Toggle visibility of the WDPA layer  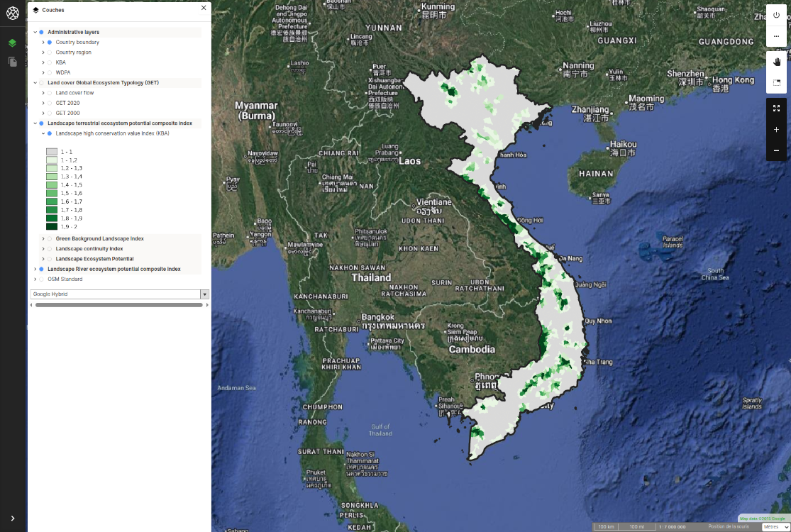pyautogui.click(x=50, y=72)
